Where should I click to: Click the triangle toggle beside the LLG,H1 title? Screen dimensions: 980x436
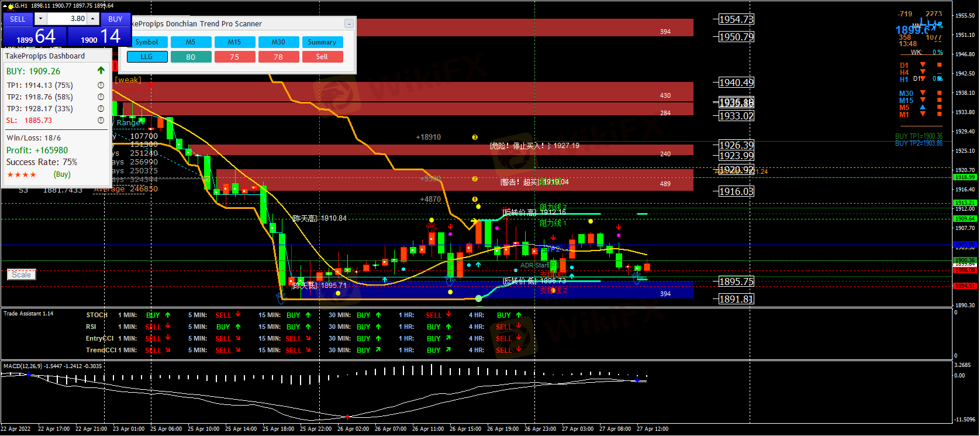tap(5, 6)
